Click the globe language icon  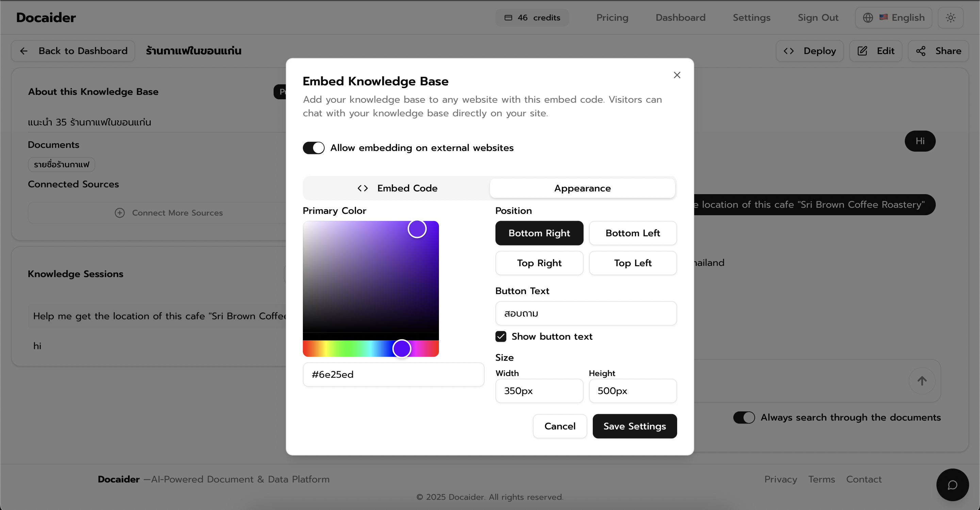tap(868, 17)
